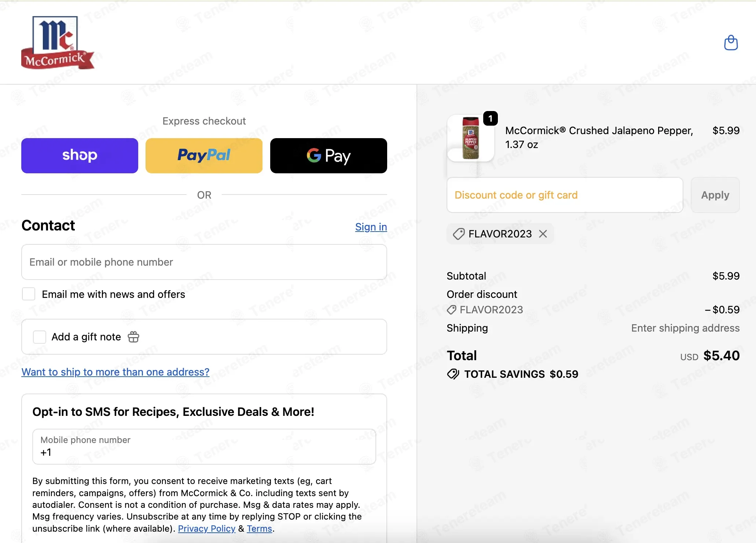Check out with PayPal

point(204,155)
